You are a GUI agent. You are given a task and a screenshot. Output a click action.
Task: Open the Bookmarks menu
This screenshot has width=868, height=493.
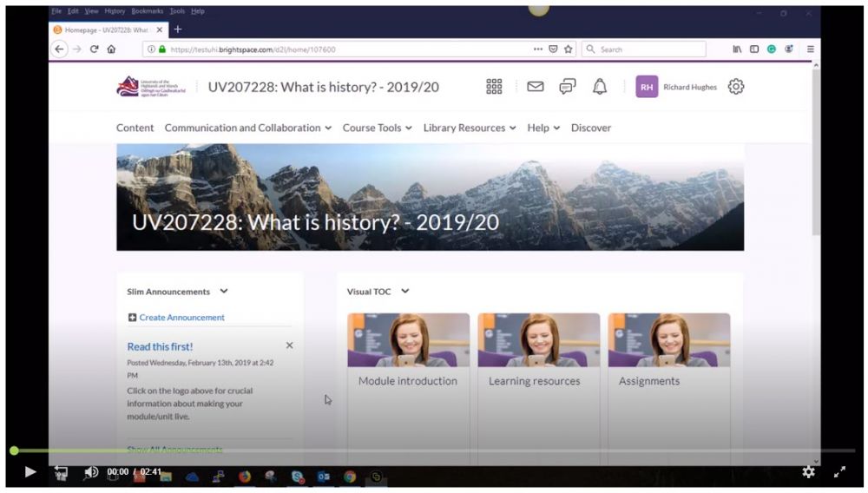coord(148,11)
